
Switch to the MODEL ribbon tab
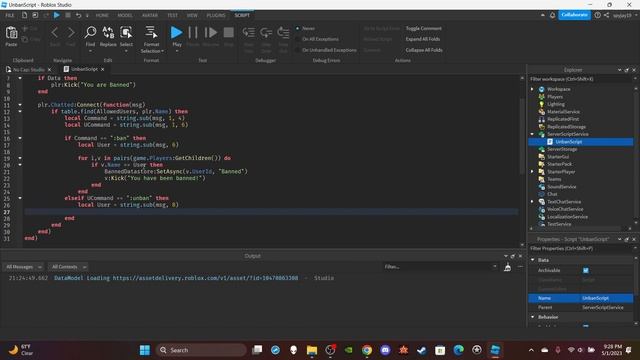pyautogui.click(x=125, y=15)
